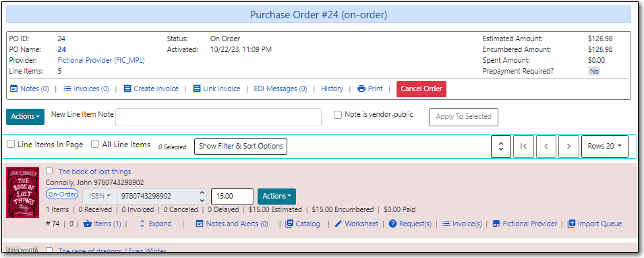Open the Rows 20 dropdown

pyautogui.click(x=605, y=147)
